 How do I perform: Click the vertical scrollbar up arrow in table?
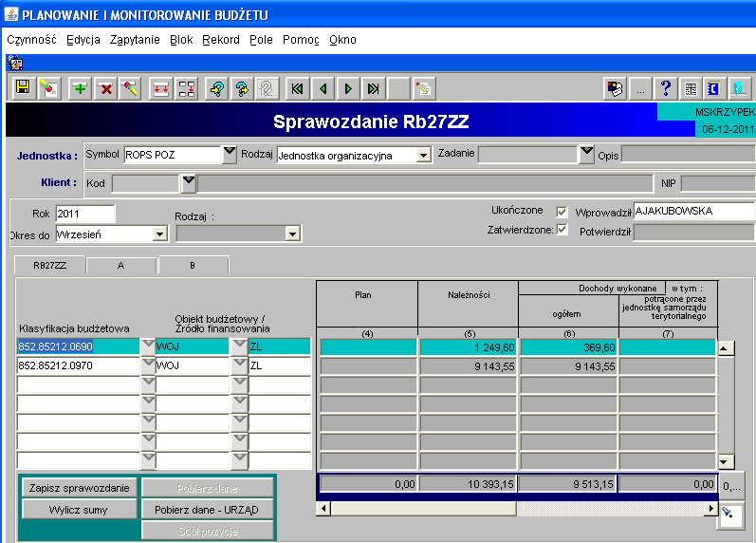tap(725, 348)
